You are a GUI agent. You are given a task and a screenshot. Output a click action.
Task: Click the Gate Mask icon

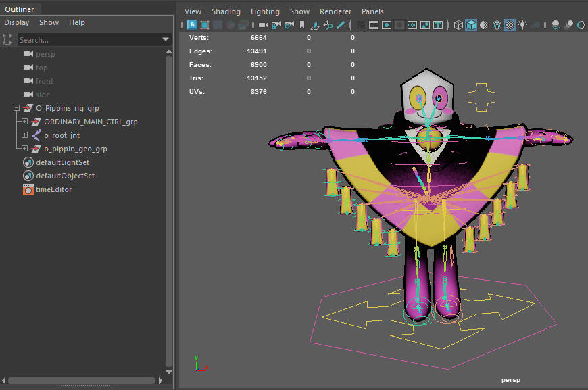pos(399,25)
